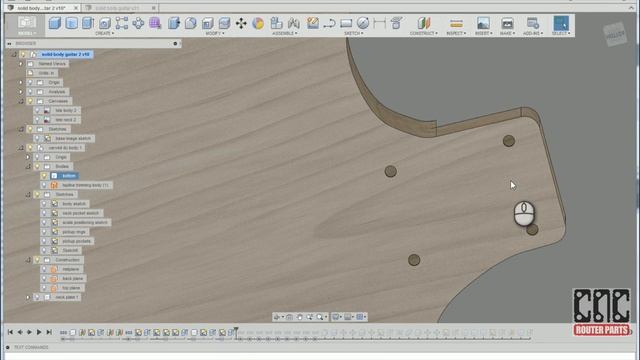Jump to timeline end
Image resolution: width=640 pixels, height=360 pixels.
49,332
